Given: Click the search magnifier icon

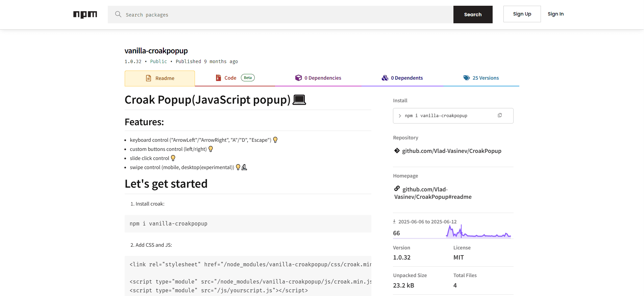Looking at the screenshot, I should (118, 14).
